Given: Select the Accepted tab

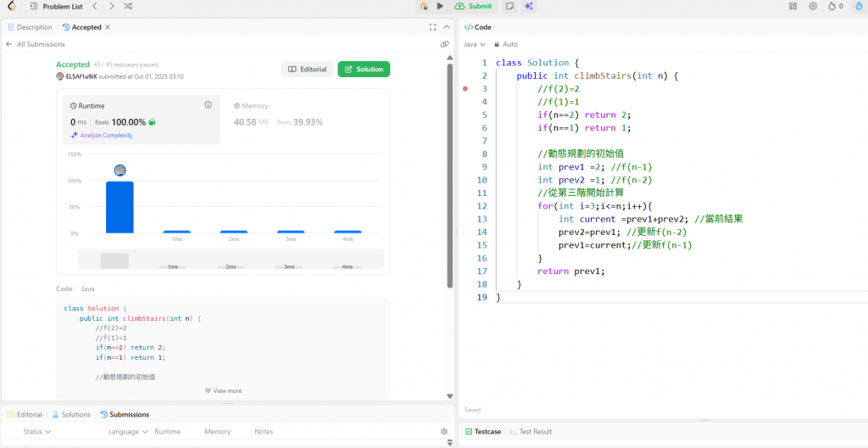Looking at the screenshot, I should pos(82,26).
